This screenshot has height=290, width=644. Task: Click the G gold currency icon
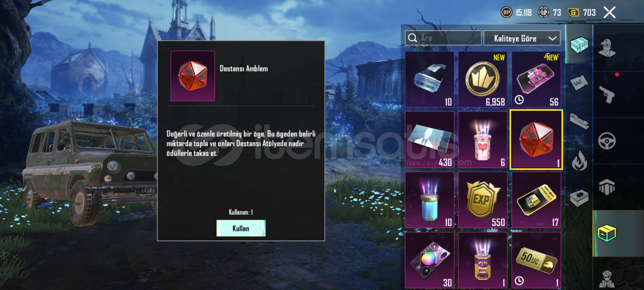click(x=573, y=12)
